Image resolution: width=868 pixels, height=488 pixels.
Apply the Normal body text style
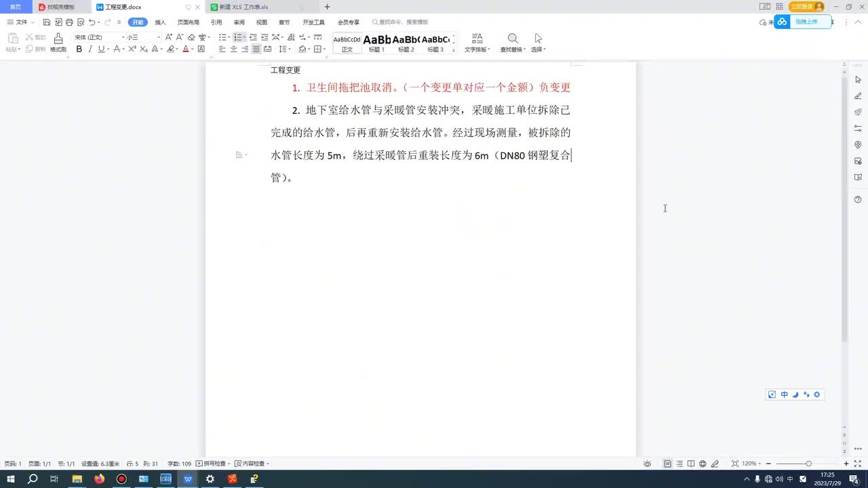click(347, 43)
